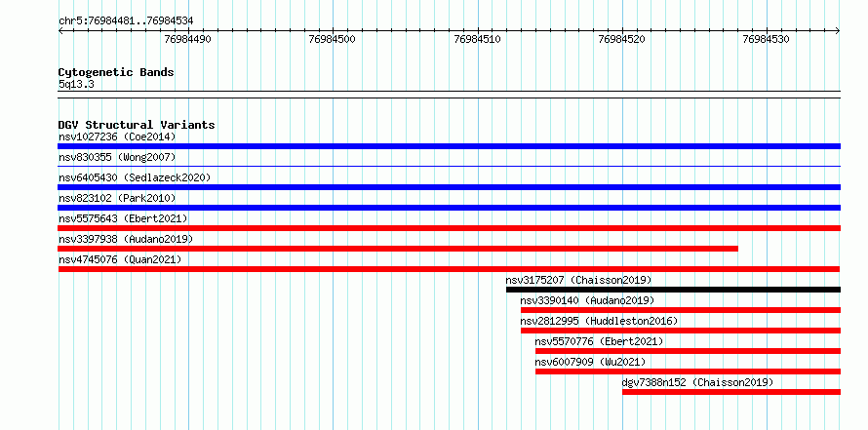Select the blue bar beneath nsv823102
The image size is (868, 430).
(x=449, y=208)
